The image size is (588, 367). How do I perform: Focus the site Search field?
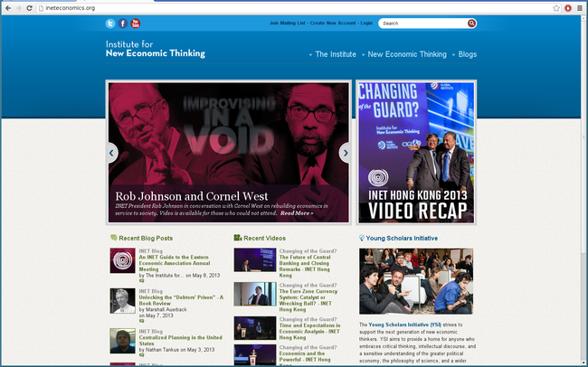click(x=423, y=24)
